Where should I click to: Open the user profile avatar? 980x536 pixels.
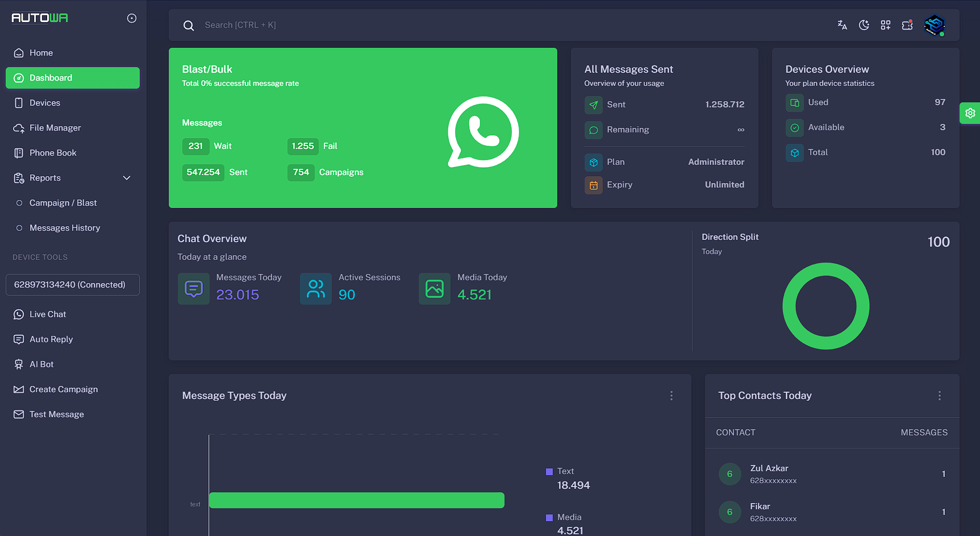point(934,25)
